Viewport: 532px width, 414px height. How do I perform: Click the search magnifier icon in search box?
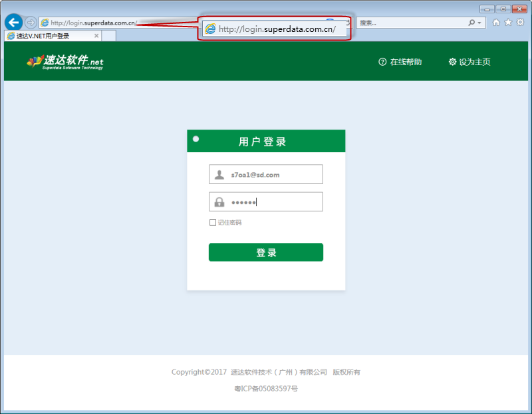471,23
